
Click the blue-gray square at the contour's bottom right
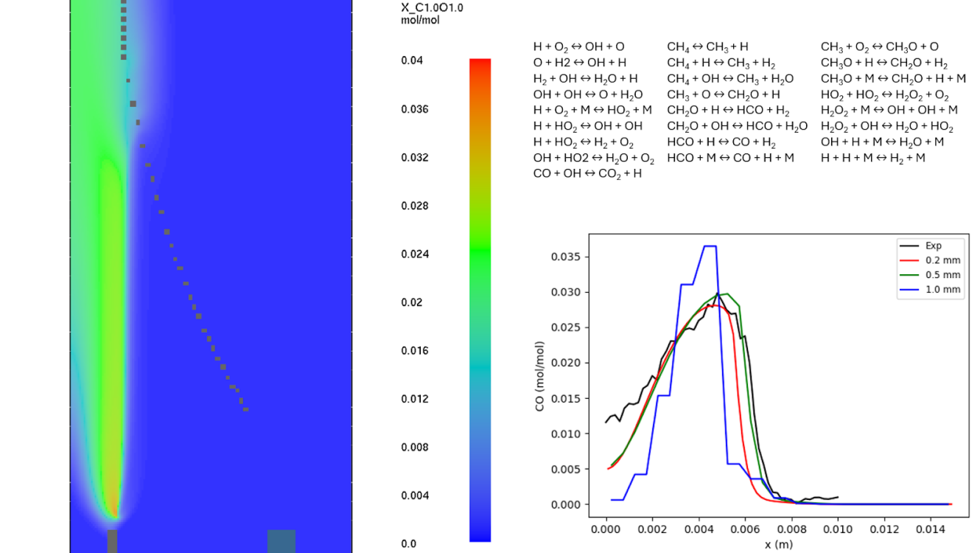(281, 541)
